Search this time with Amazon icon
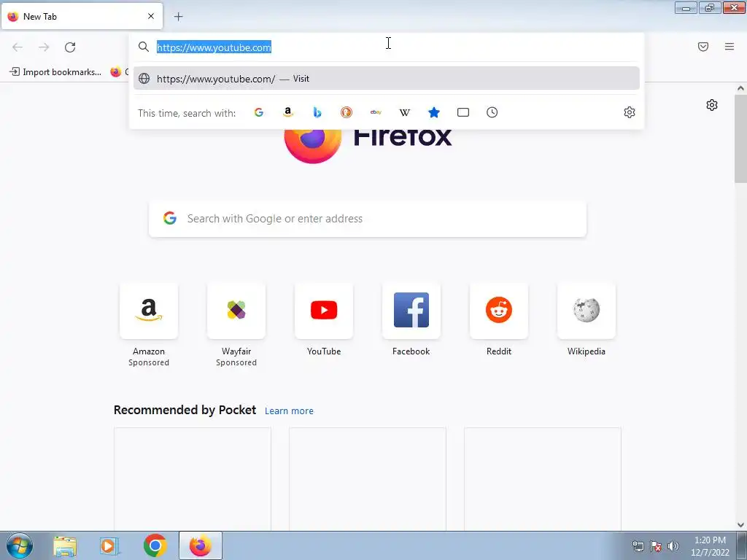The width and height of the screenshot is (747, 560). (287, 112)
